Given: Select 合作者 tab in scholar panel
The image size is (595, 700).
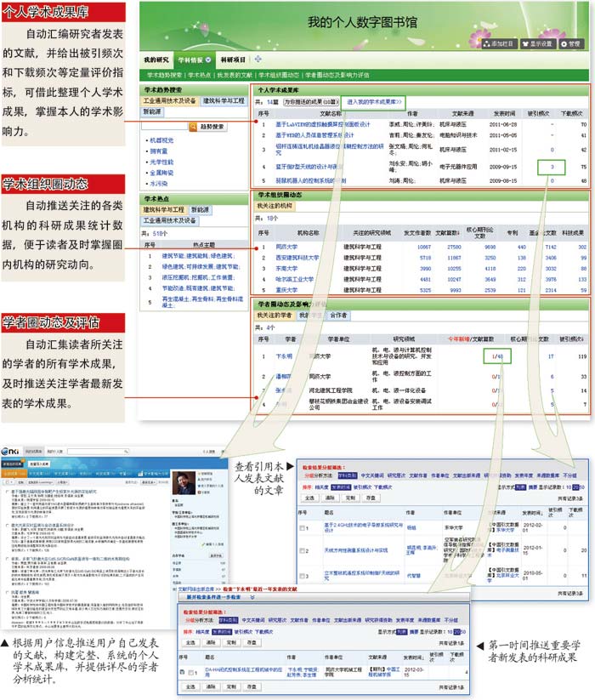Looking at the screenshot, I should tap(338, 316).
